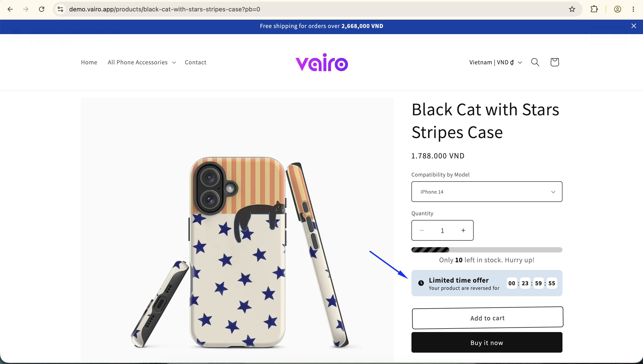This screenshot has width=643, height=364.
Task: Expand All Phone Accessories menu
Action: point(142,62)
